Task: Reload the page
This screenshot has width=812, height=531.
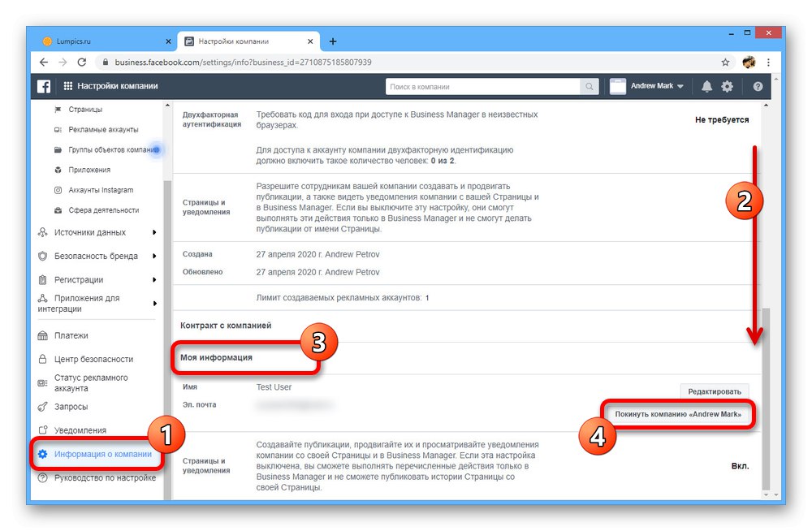Action: click(x=82, y=63)
